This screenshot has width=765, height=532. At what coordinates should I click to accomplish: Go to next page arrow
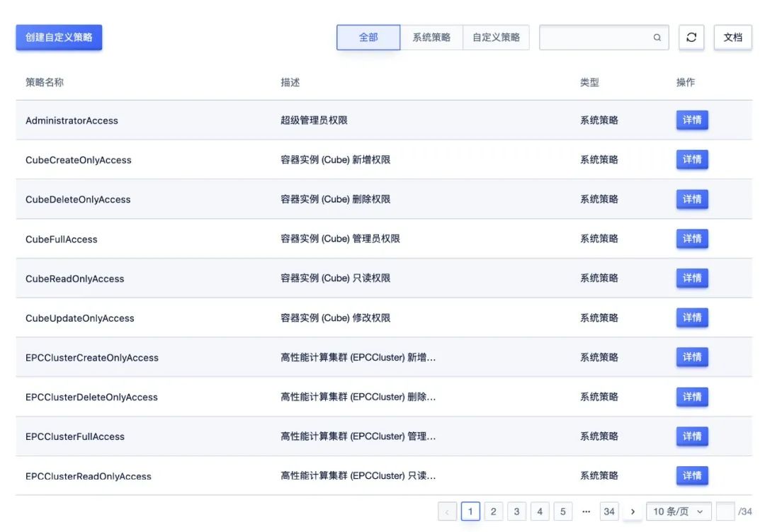[633, 511]
